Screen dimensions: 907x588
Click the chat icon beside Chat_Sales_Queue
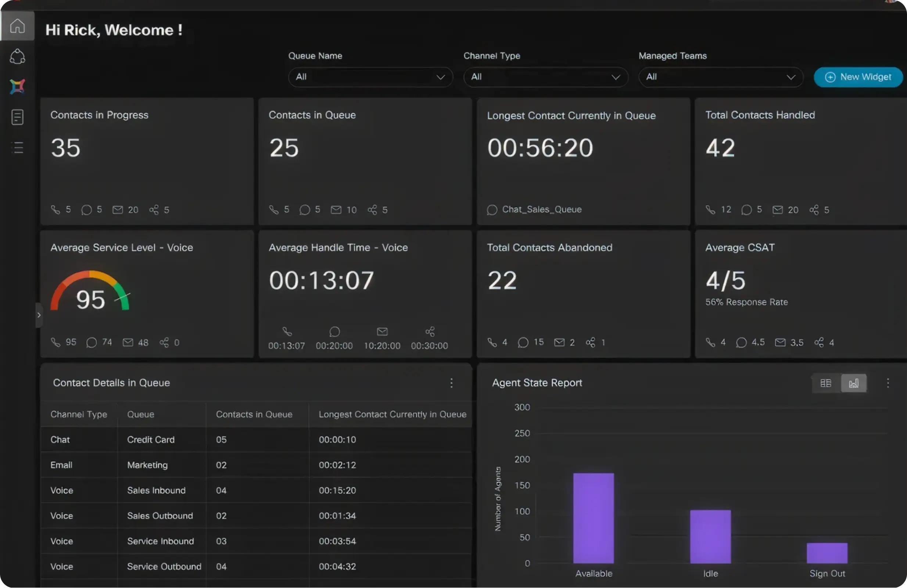[x=492, y=210]
